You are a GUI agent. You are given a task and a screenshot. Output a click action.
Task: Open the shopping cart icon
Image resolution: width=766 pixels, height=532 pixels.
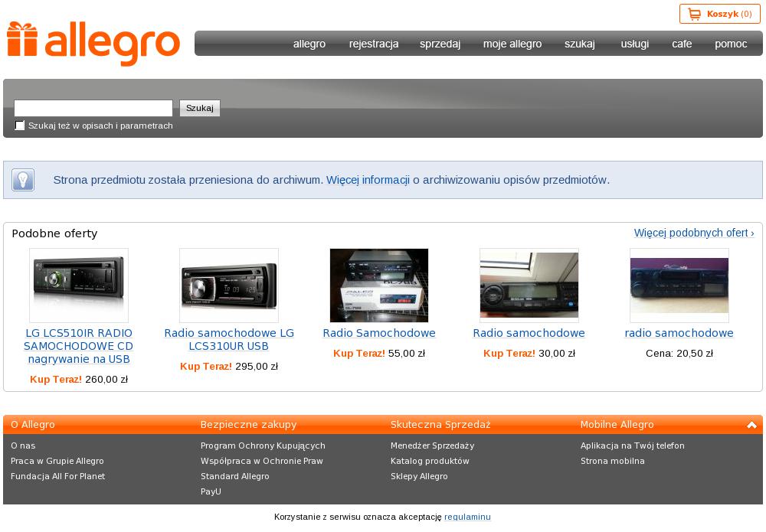click(x=694, y=14)
